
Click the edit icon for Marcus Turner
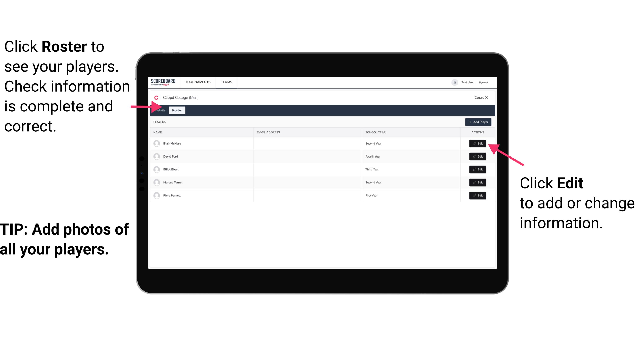(x=477, y=182)
